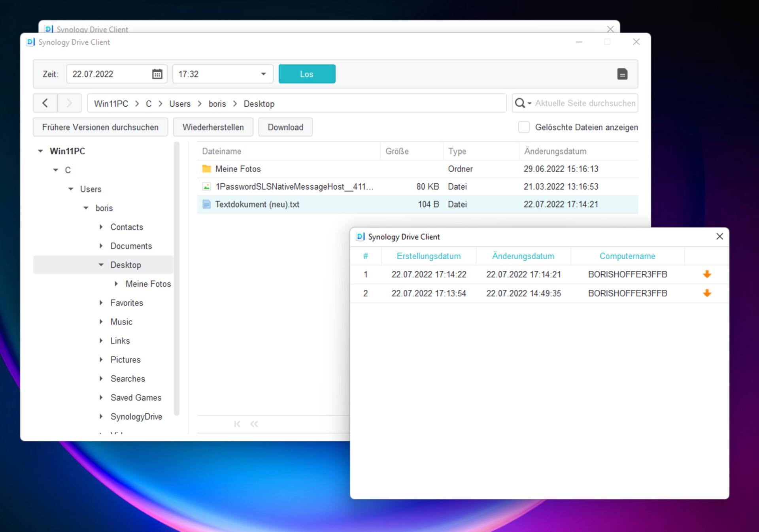Click the forward navigation arrow
Image resolution: width=759 pixels, height=532 pixels.
[x=70, y=103]
